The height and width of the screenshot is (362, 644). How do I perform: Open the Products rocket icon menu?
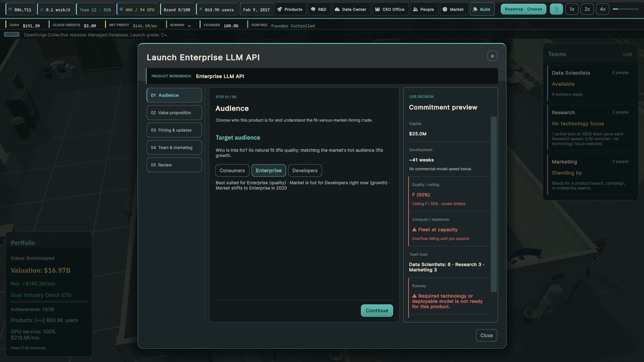(x=280, y=9)
